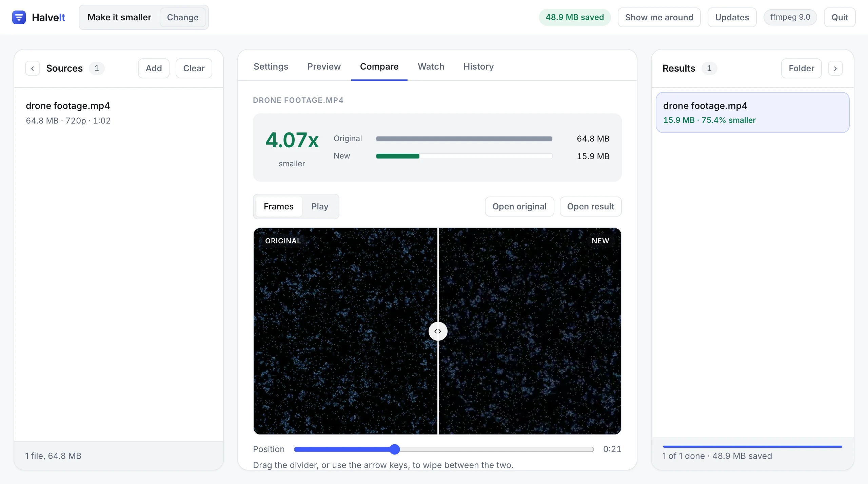This screenshot has height=484, width=868.
Task: Open the Settings tab
Action: coord(271,67)
